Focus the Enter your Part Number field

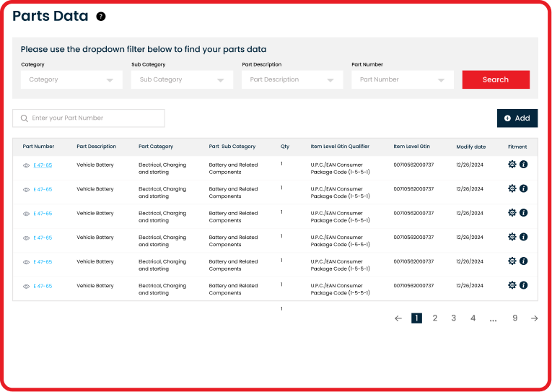[x=89, y=118]
